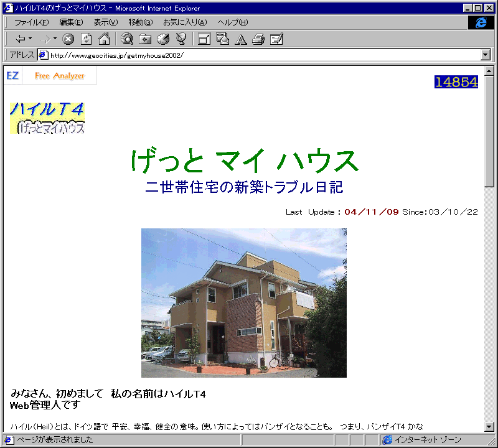Refresh the page using the toolbar icon
This screenshot has height=448, width=498.
[86, 39]
